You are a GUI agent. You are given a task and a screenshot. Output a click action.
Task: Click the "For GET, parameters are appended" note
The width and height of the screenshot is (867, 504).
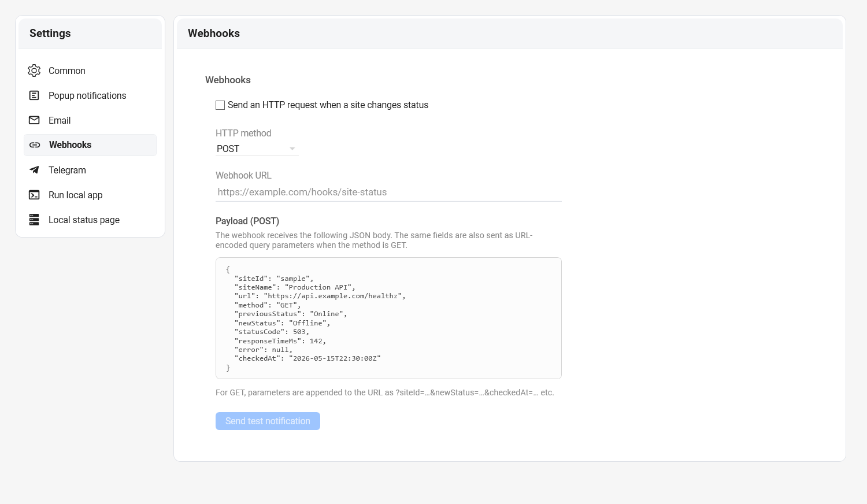(x=385, y=392)
